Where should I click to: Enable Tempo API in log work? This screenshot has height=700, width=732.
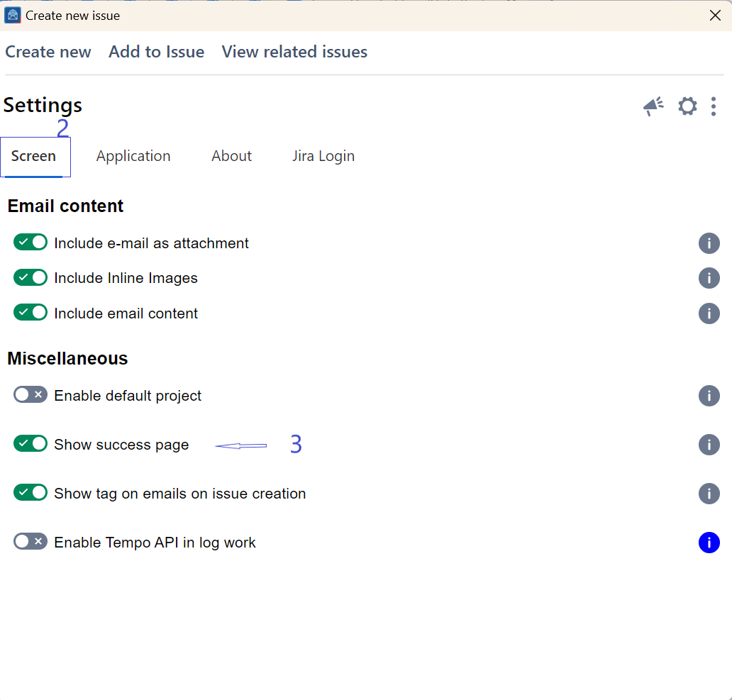coord(30,542)
